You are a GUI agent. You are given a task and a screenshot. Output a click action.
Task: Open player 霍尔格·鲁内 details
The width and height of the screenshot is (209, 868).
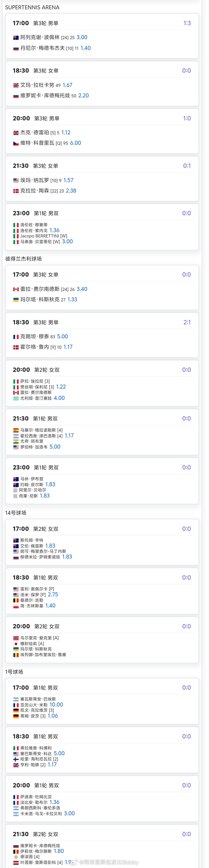point(34,347)
